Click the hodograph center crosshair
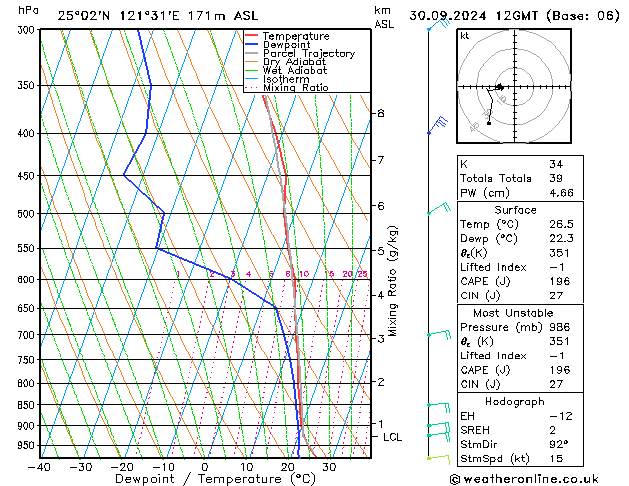Screen dimensions: 629x486 click(x=510, y=87)
